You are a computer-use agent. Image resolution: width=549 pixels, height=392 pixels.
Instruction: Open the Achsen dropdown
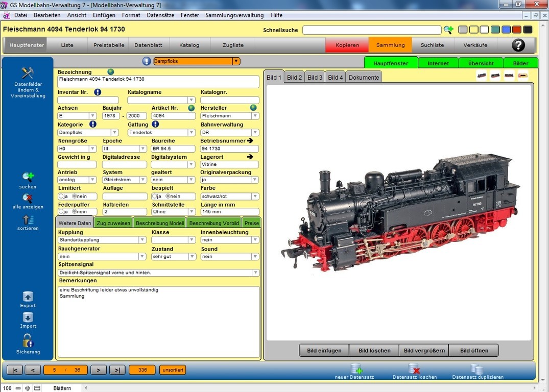click(x=92, y=115)
